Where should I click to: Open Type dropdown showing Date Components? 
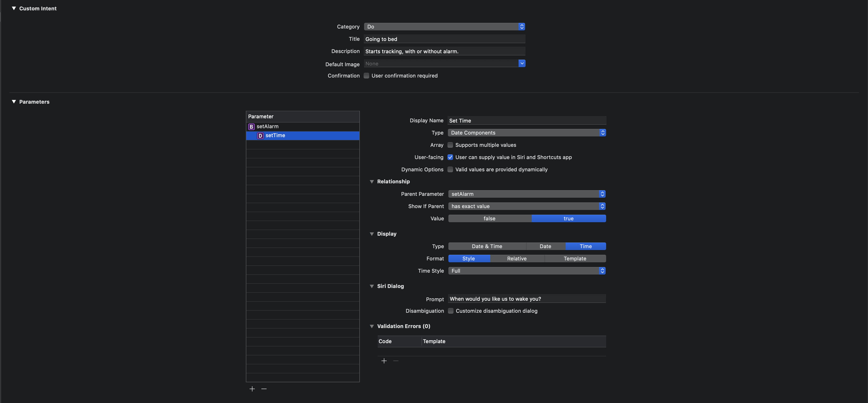click(x=527, y=133)
